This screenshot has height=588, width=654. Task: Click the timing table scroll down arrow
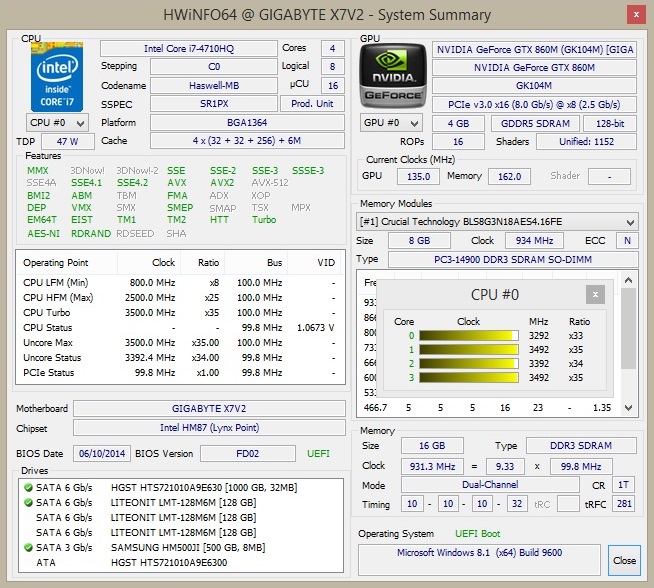coord(629,407)
